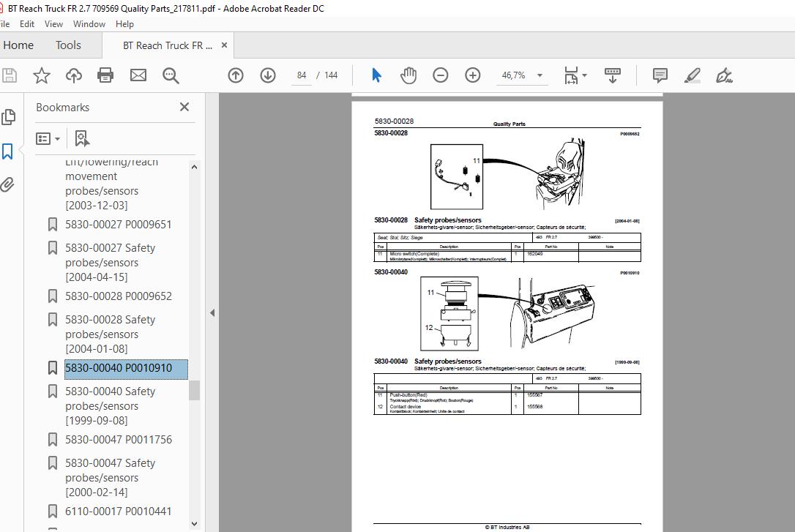This screenshot has width=795, height=532.
Task: Open bookmarks options dropdown
Action: [48, 138]
